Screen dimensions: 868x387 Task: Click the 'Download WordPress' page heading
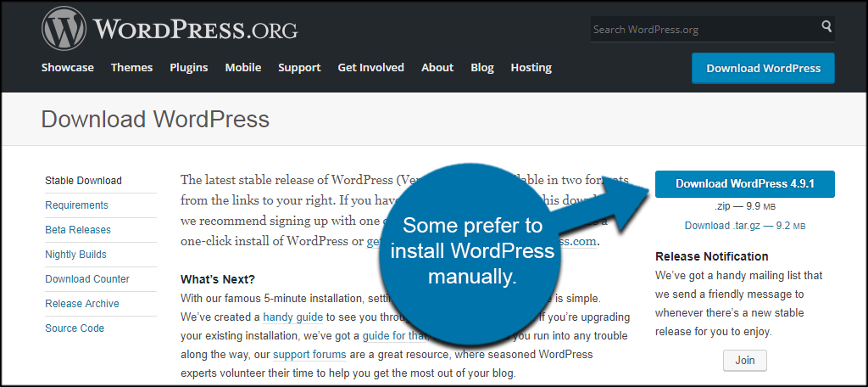[156, 120]
